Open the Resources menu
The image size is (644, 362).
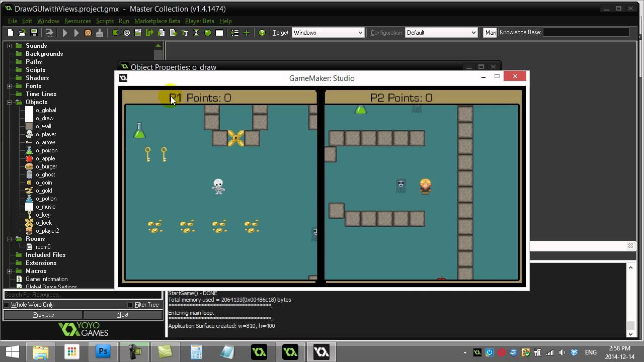[77, 21]
